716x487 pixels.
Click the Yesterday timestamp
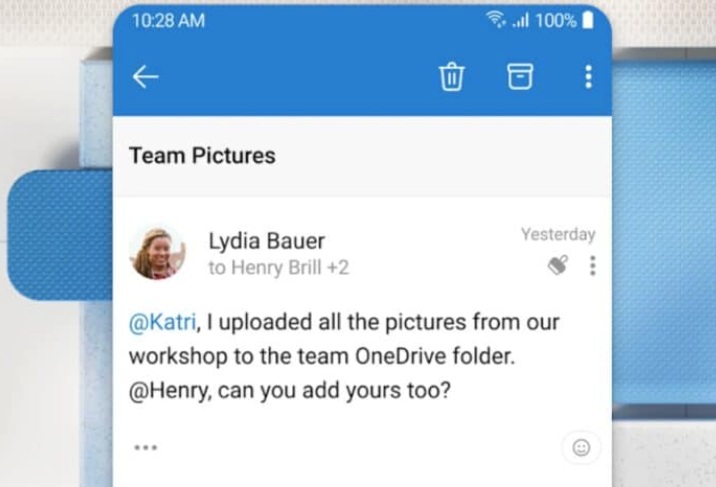[557, 234]
